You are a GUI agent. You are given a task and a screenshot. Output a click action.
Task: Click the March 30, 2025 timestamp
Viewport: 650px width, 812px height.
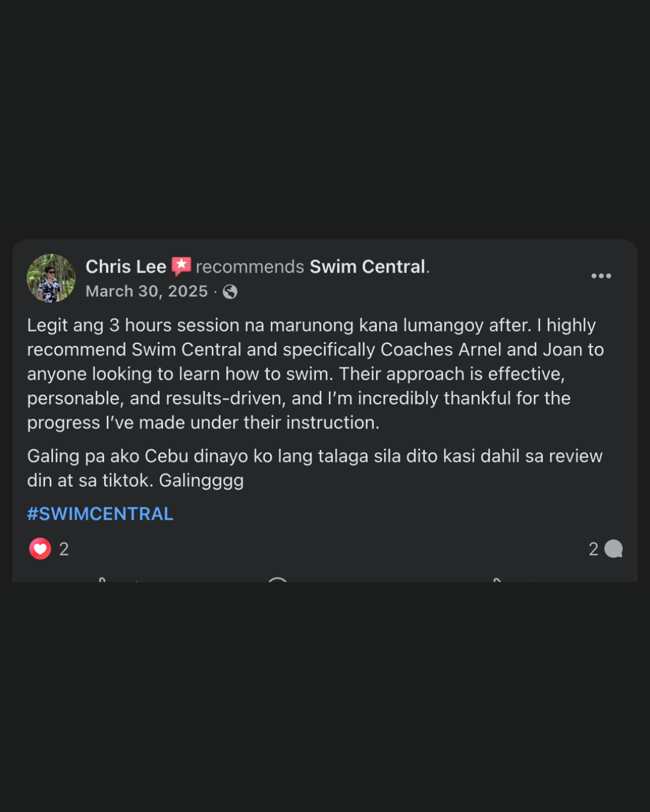coord(146,291)
